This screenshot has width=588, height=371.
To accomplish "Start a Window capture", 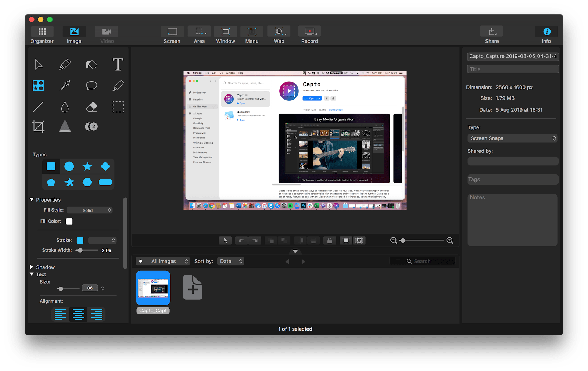I will click(x=226, y=35).
